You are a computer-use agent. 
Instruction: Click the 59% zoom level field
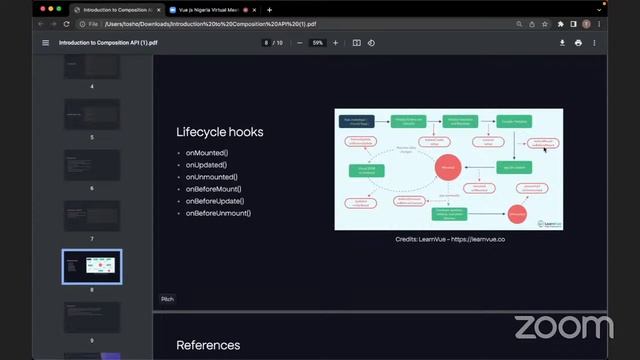[318, 43]
